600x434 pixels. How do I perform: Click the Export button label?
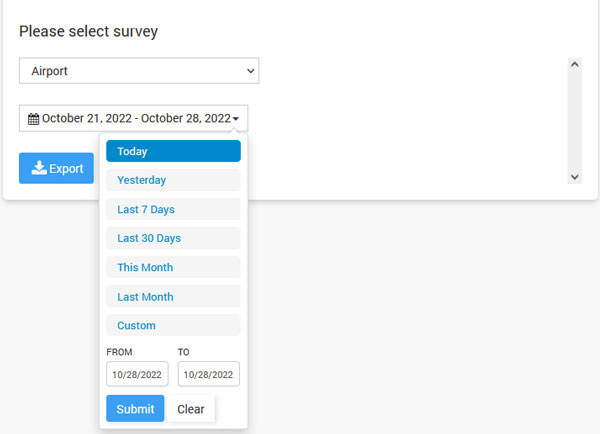coord(66,168)
